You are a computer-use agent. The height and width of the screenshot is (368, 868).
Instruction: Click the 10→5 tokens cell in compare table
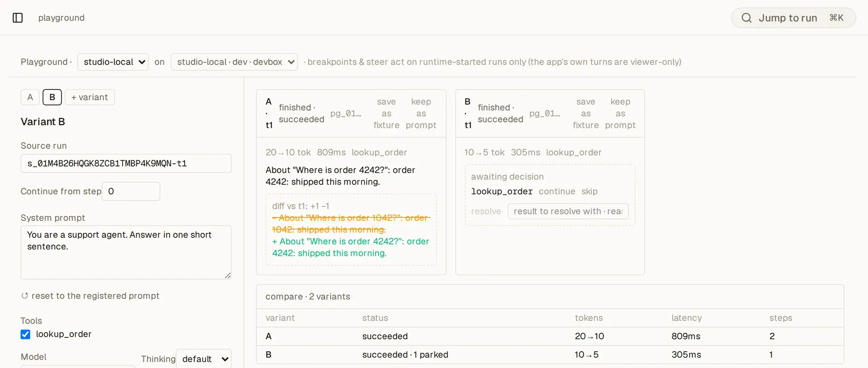[587, 355]
